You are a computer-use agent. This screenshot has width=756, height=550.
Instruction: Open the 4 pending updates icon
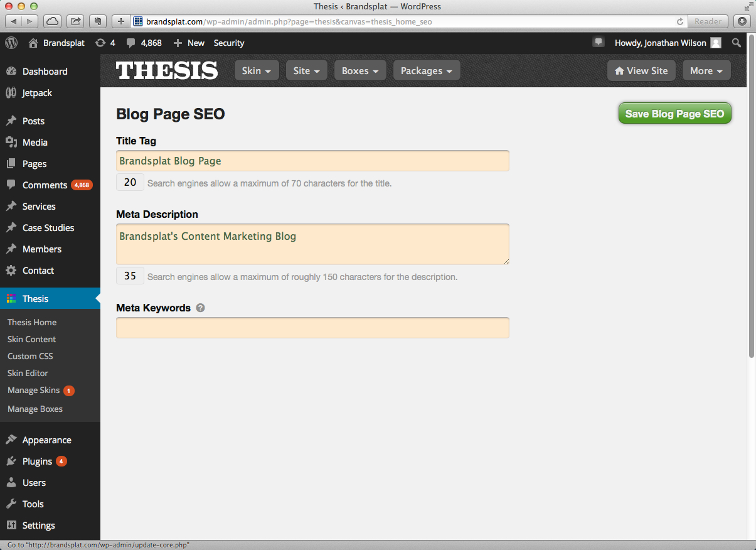pos(105,43)
